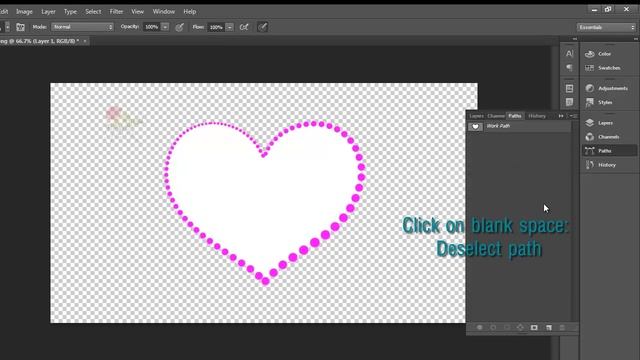Select the Paths panel in dock
The image size is (640, 360).
pyautogui.click(x=609, y=151)
